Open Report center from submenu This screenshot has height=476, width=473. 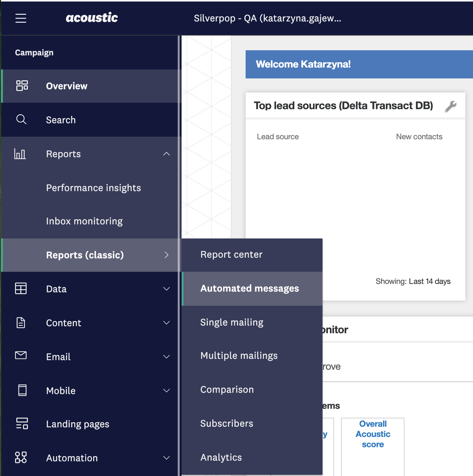[x=252, y=255]
